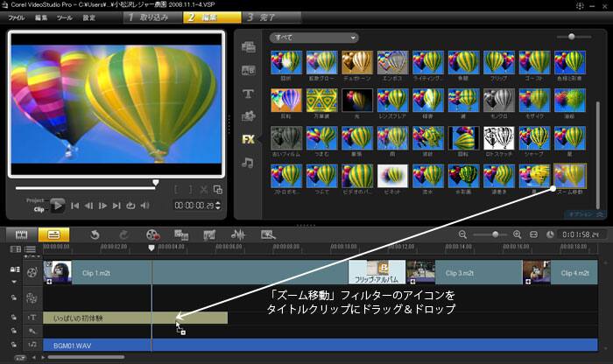Open the ツール menu
Viewport: 613px width, 364px height.
(65, 17)
